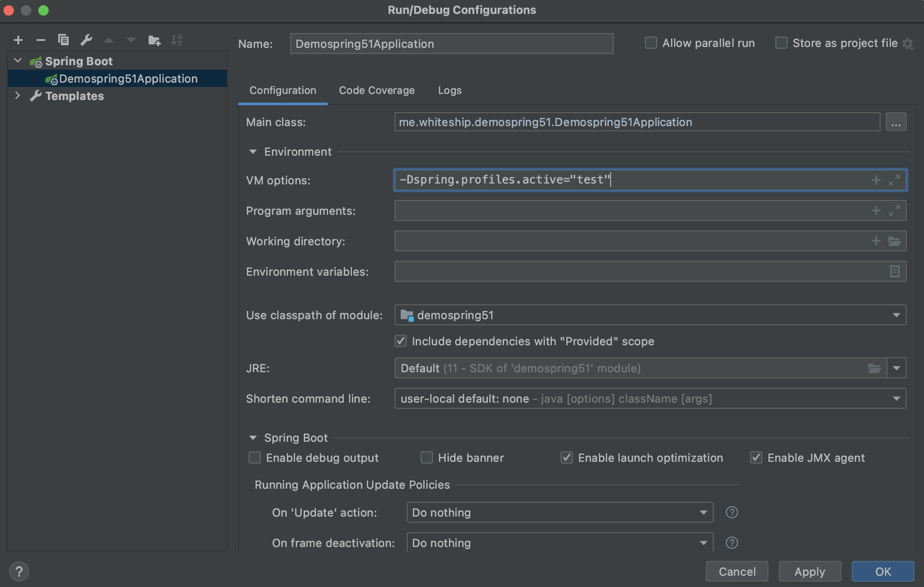Uncheck Enable JMX agent
Screen dimensions: 924x587
[x=756, y=457]
